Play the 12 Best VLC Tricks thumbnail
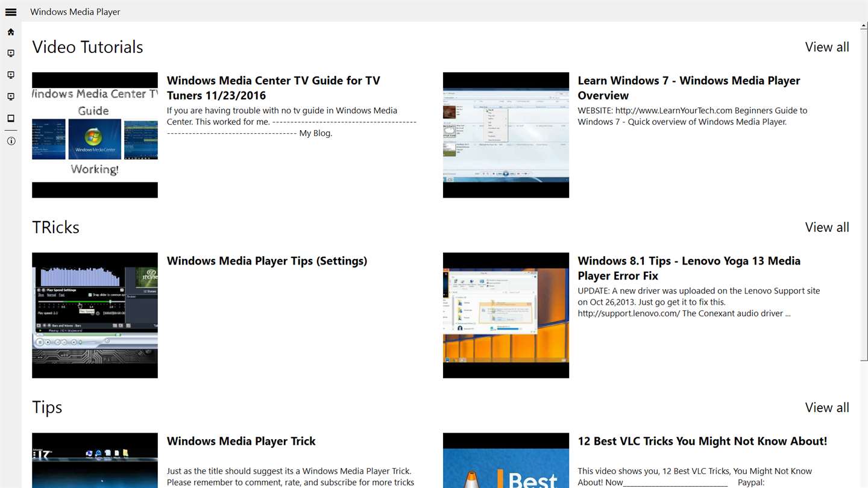 coord(506,460)
